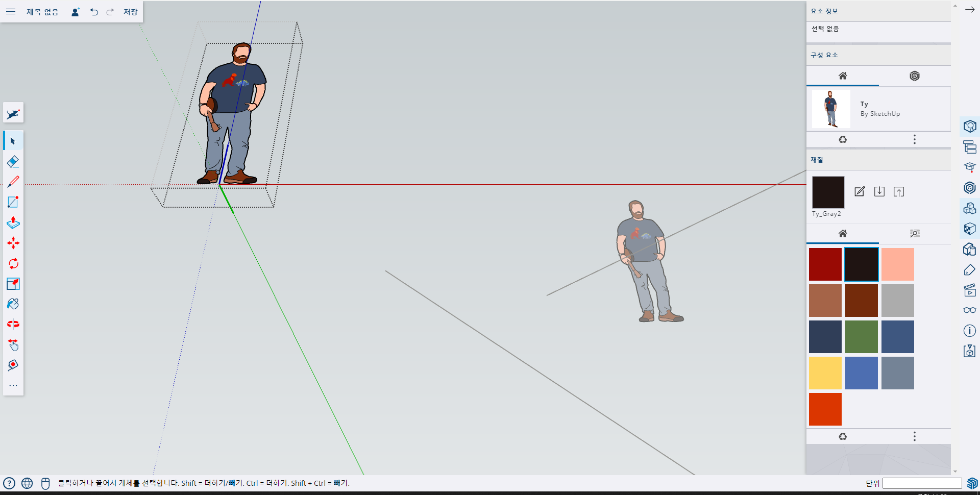
Task: Open components panel three-dot menu
Action: click(x=915, y=139)
